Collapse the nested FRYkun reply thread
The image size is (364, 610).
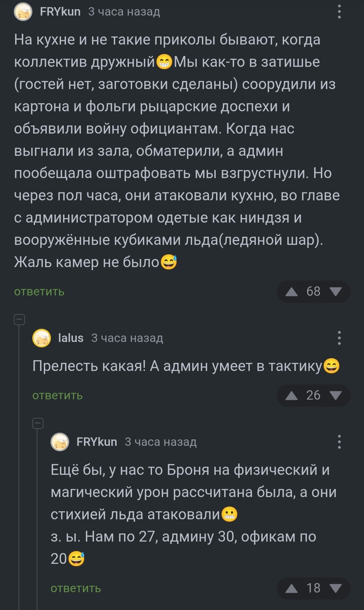click(x=37, y=422)
